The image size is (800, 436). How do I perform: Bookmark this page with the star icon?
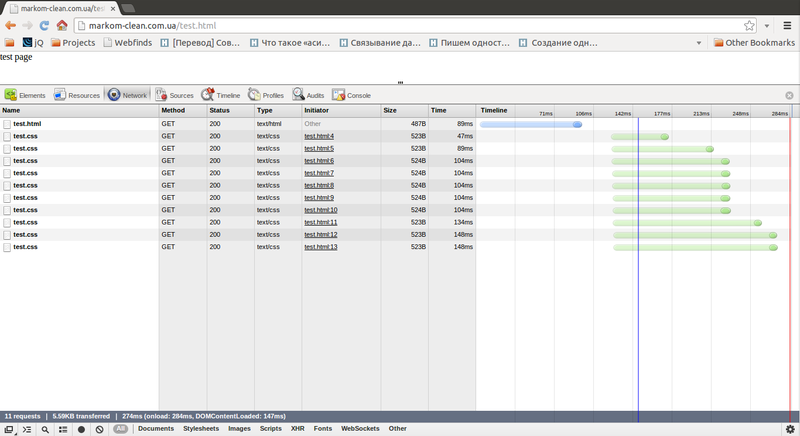[749, 25]
